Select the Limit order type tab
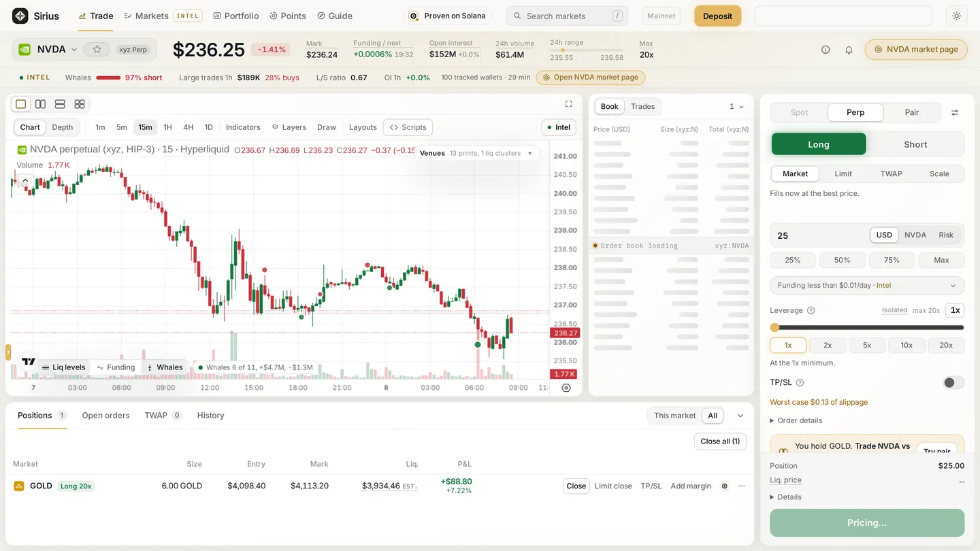Viewport: 980px width, 551px height. click(x=843, y=174)
